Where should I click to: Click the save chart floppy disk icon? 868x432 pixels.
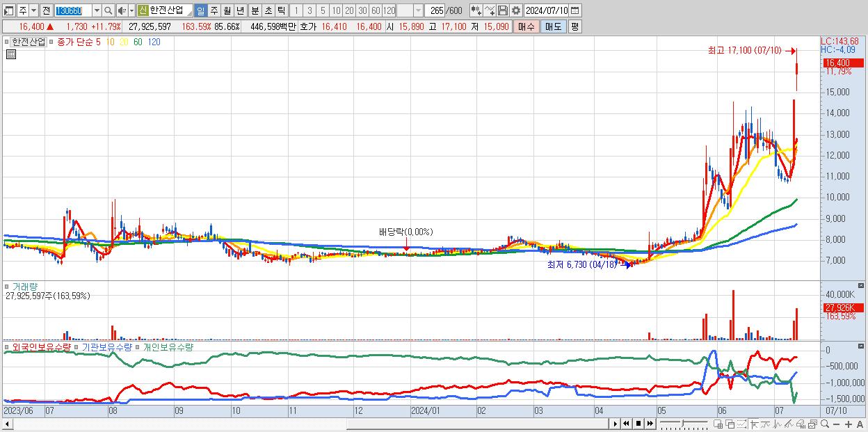click(502, 10)
